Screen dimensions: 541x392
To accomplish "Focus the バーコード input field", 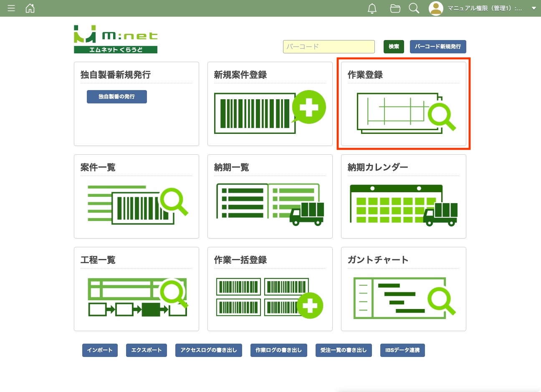I will tap(329, 47).
